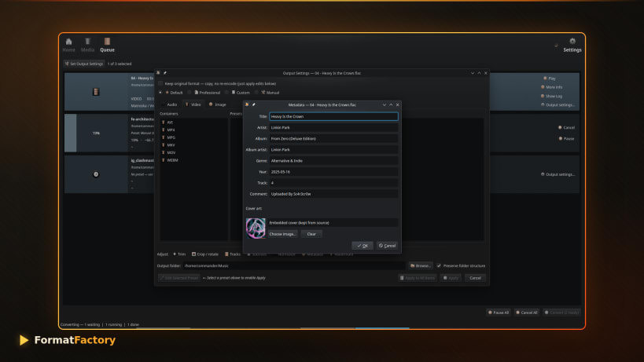Confirm Metadata with OK
Viewport: 644px width, 362px height.
point(362,246)
